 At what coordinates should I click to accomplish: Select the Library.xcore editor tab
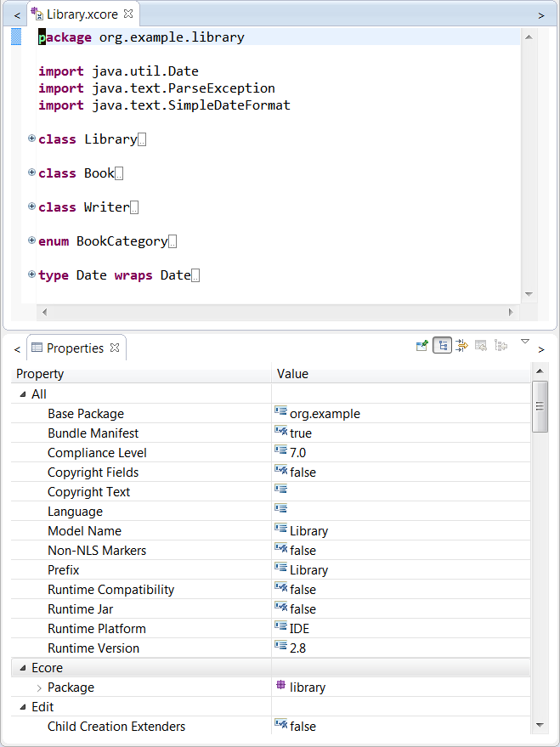point(82,14)
